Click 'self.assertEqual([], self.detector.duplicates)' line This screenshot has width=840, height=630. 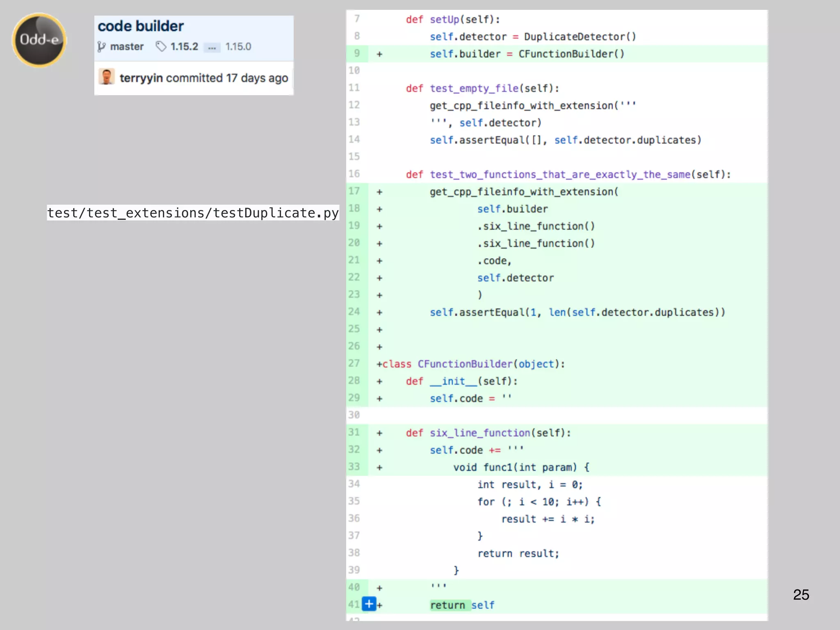[x=566, y=140]
